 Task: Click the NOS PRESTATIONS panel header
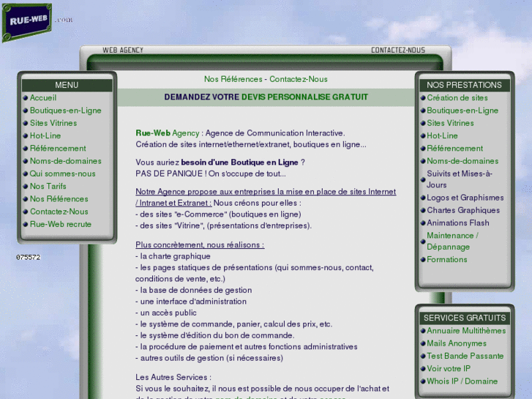pos(465,85)
